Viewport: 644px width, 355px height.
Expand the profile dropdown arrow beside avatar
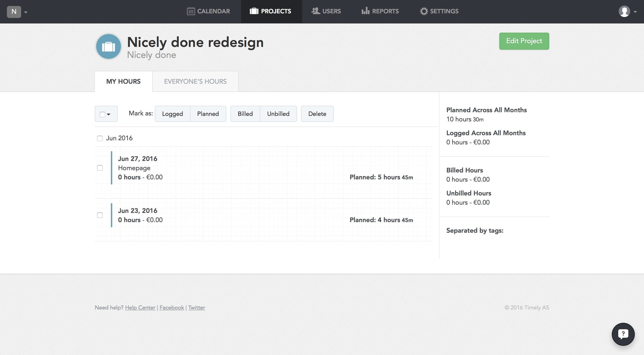(x=635, y=12)
